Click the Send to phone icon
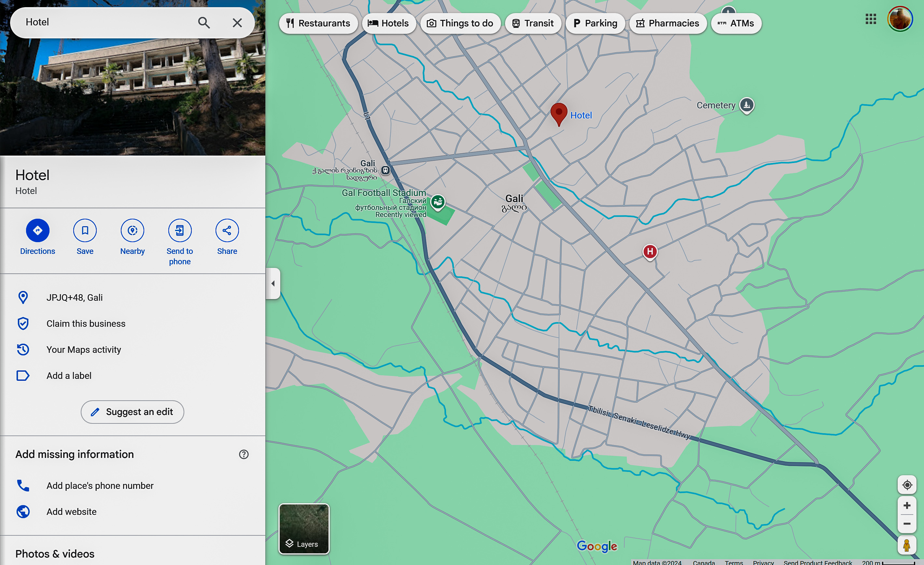This screenshot has width=924, height=565. point(180,230)
